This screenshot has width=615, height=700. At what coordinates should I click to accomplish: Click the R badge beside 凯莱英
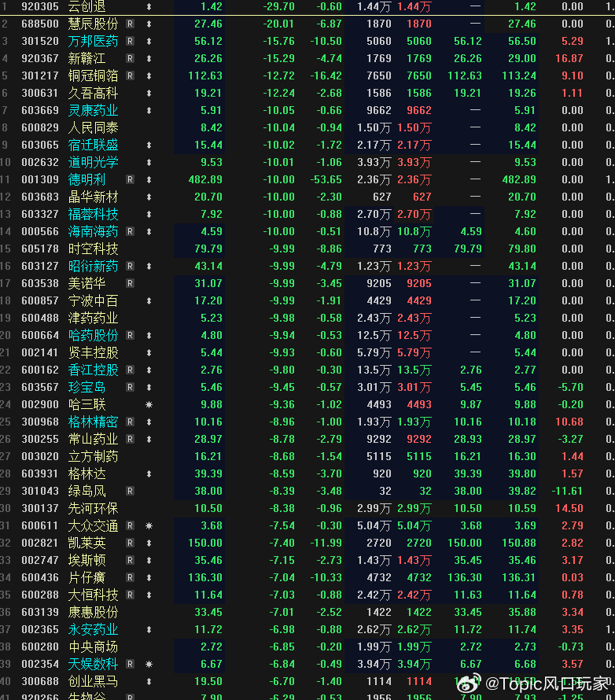click(x=131, y=543)
